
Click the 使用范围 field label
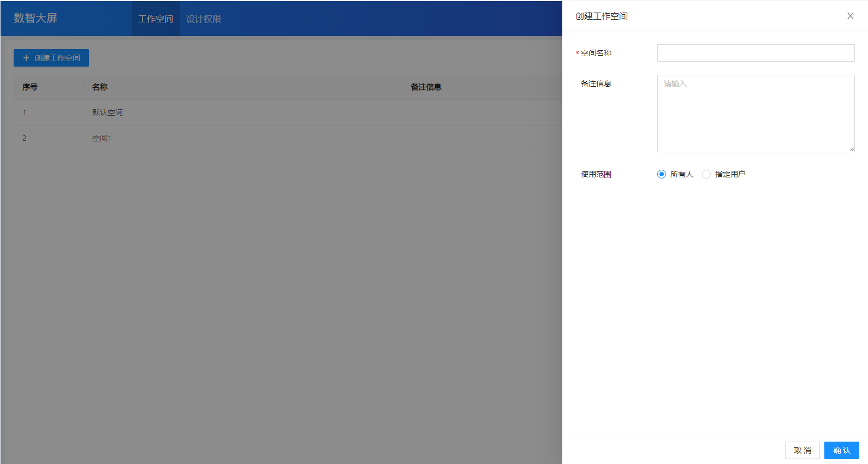(596, 174)
